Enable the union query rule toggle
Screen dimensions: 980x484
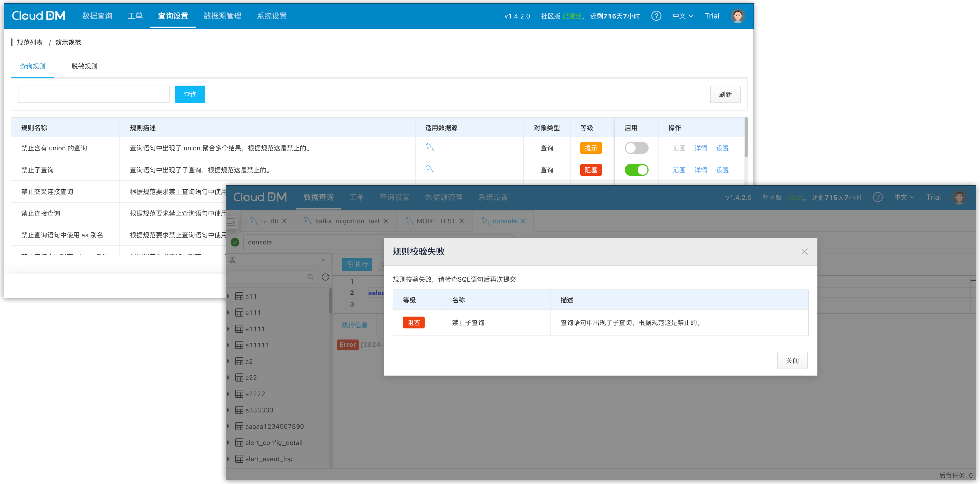(636, 148)
